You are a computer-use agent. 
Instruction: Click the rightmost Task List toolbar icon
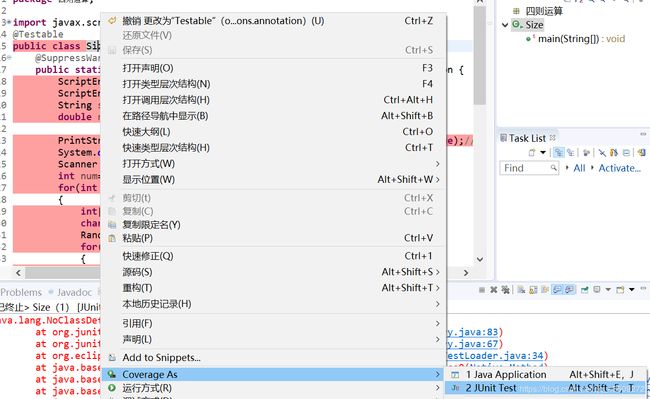click(641, 152)
